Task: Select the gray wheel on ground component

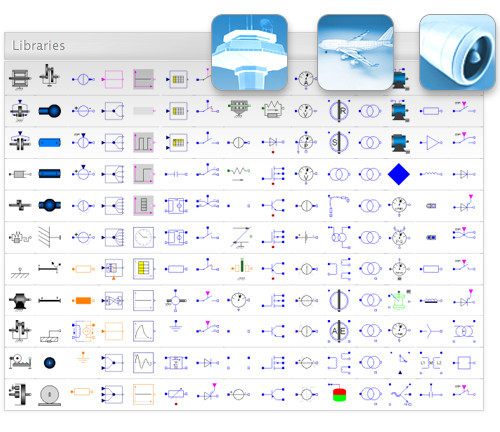Action: (50, 395)
